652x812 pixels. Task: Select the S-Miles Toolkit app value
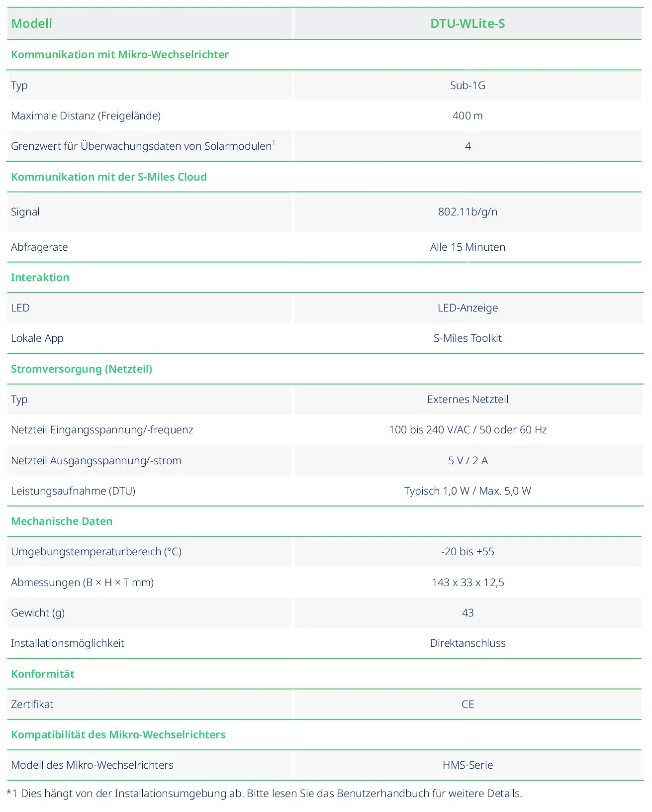(x=467, y=338)
